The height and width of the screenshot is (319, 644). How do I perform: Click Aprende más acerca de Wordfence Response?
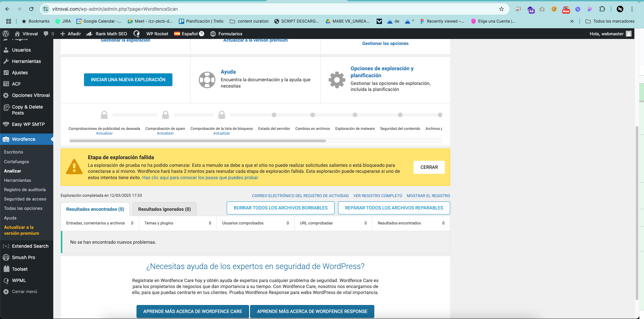(x=312, y=311)
